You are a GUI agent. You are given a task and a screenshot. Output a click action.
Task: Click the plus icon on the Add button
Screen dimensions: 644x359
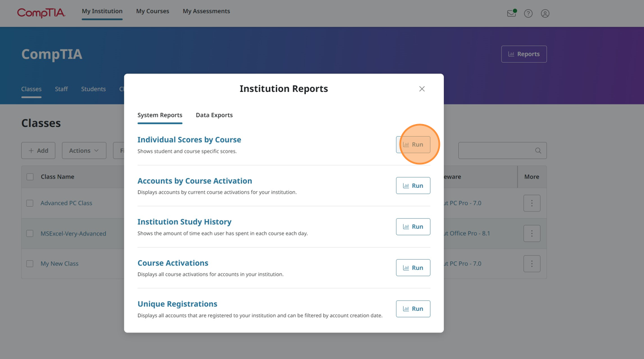31,150
